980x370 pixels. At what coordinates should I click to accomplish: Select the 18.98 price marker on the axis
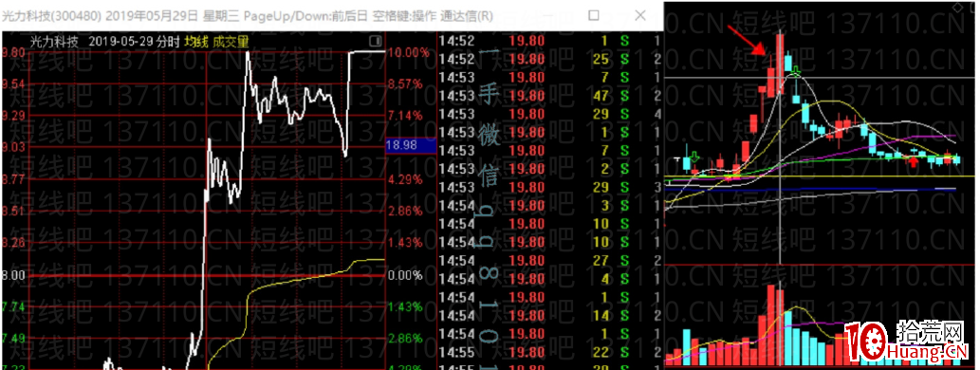click(410, 145)
